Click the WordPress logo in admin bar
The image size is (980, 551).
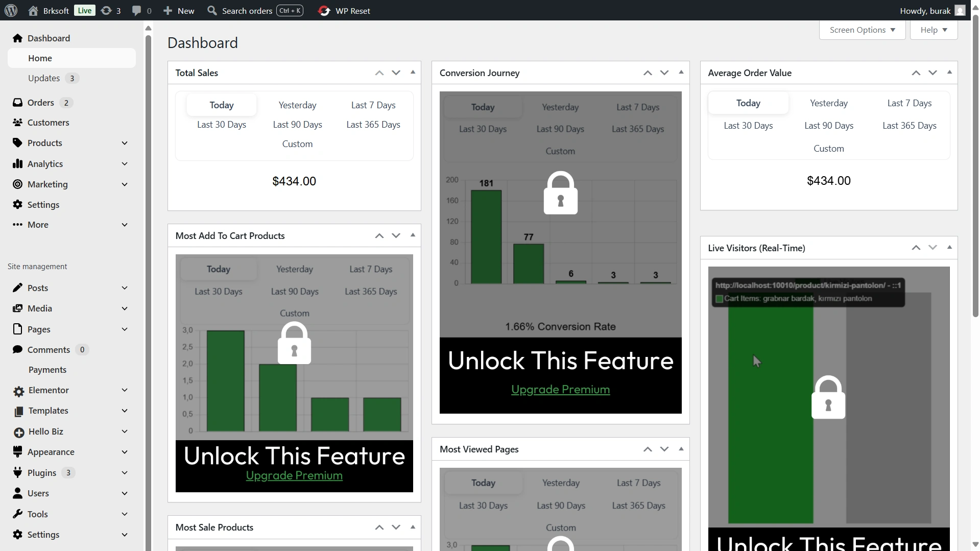11,10
